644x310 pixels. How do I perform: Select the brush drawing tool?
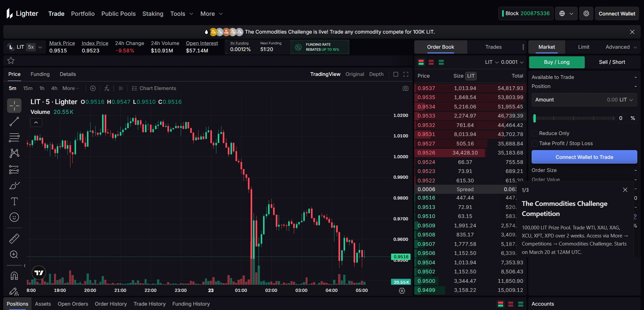[x=14, y=186]
